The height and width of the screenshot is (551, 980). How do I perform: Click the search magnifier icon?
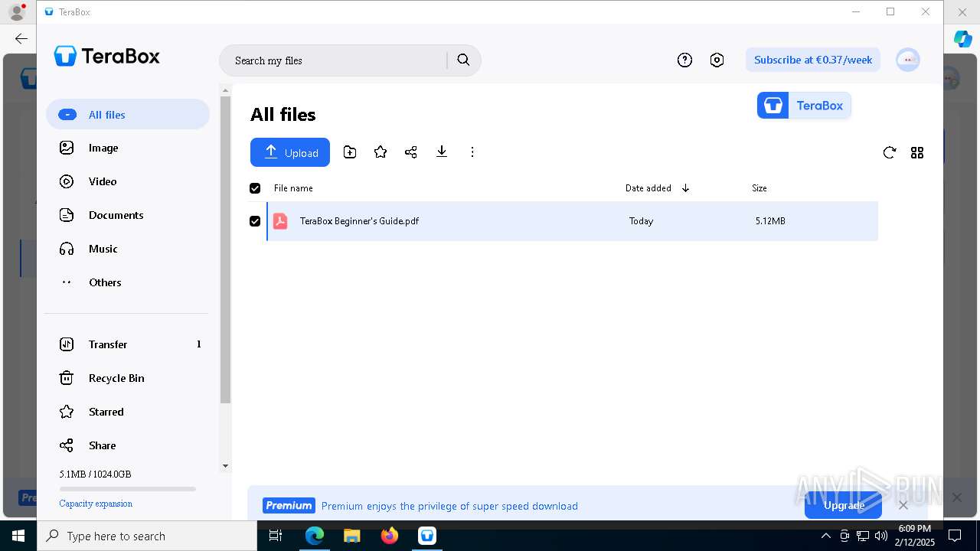point(463,60)
